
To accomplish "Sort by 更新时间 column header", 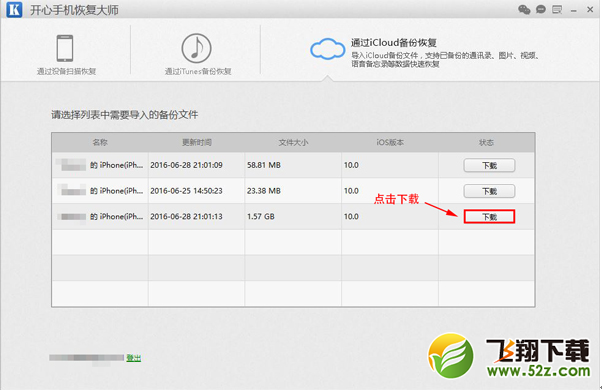I will (197, 142).
